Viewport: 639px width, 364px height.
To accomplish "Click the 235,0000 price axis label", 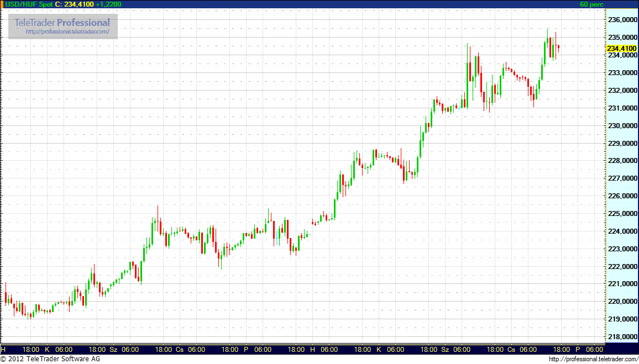I will pyautogui.click(x=622, y=38).
